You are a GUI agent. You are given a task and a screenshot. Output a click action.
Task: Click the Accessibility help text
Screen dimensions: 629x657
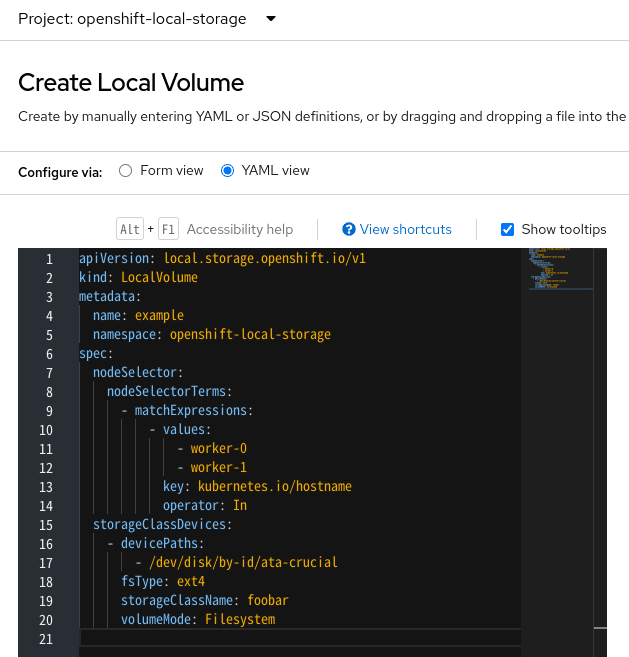(240, 229)
